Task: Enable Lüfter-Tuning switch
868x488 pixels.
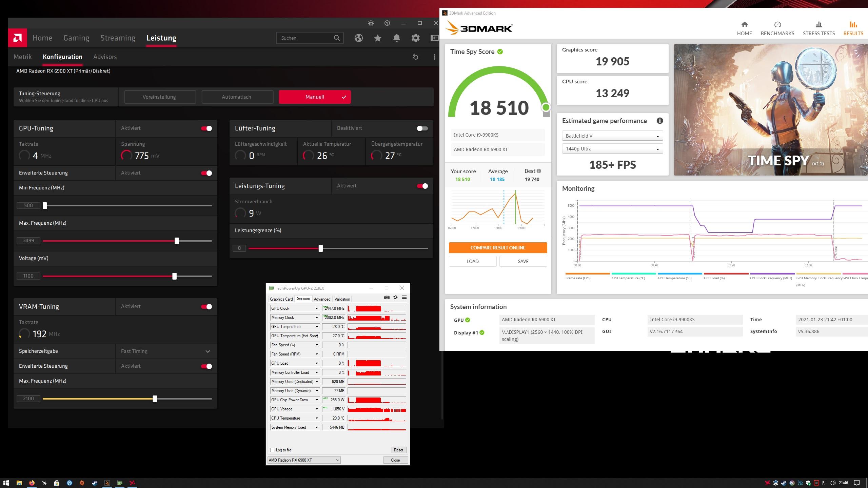Action: (422, 128)
